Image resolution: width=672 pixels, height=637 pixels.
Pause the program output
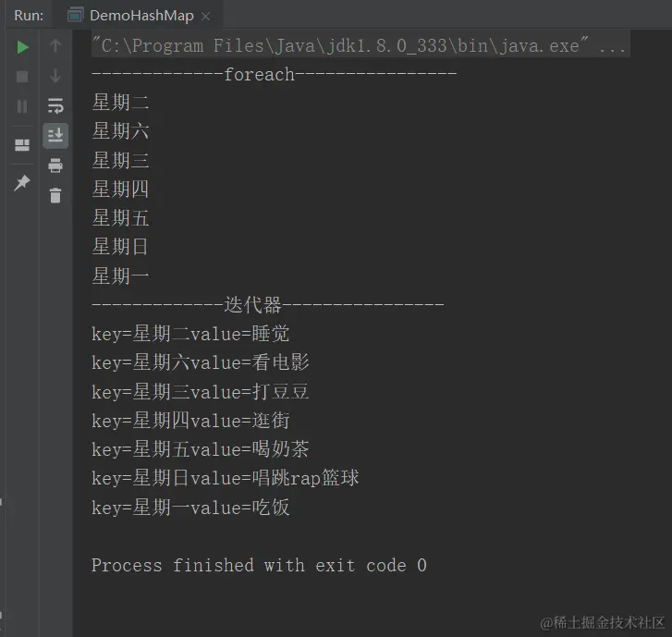22,106
